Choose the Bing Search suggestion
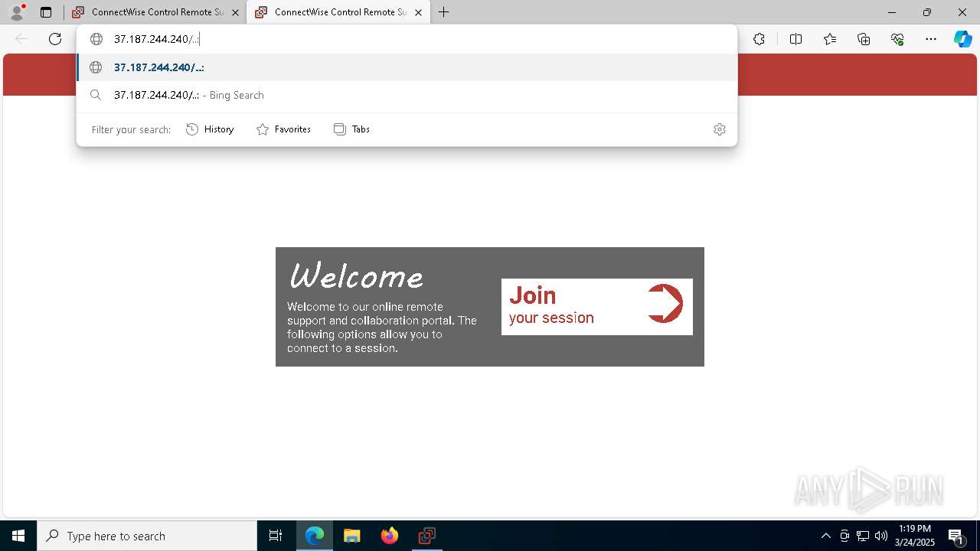The height and width of the screenshot is (551, 980). pos(407,95)
